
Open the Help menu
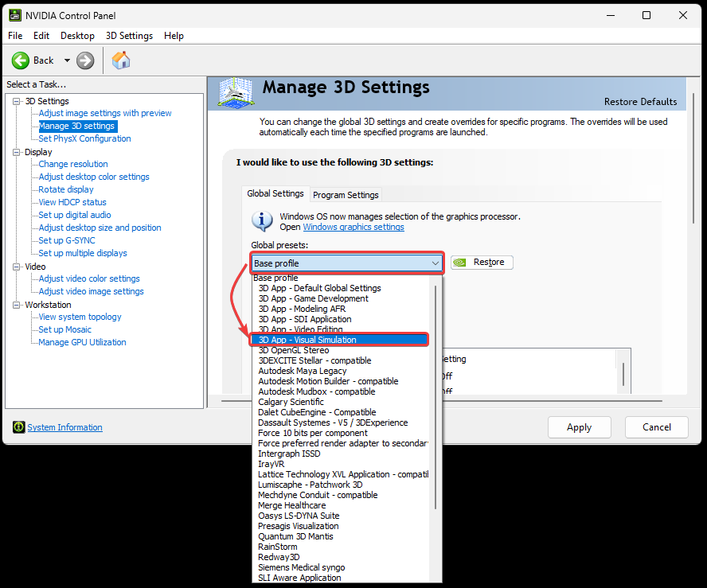pyautogui.click(x=174, y=36)
